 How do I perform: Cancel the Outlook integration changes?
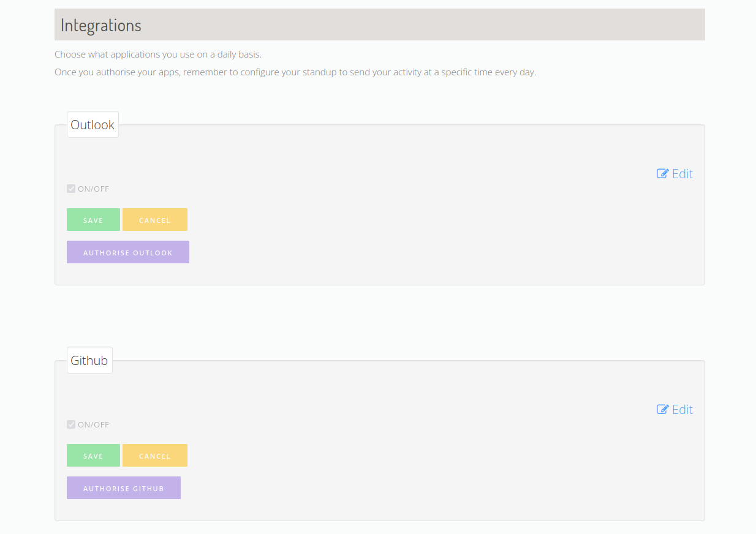(x=155, y=220)
